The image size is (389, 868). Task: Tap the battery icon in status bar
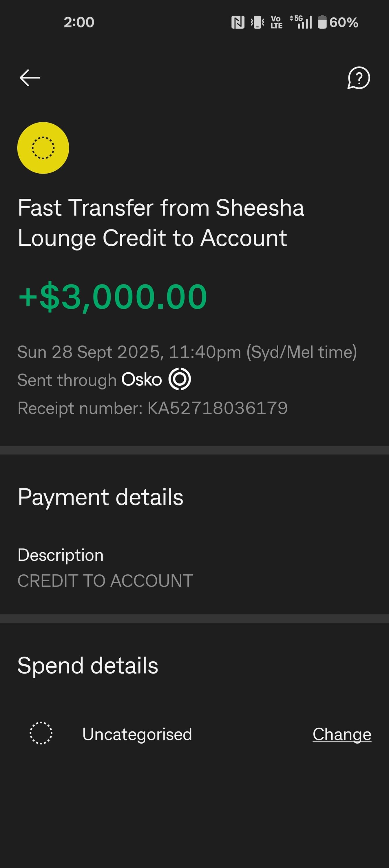tap(322, 22)
